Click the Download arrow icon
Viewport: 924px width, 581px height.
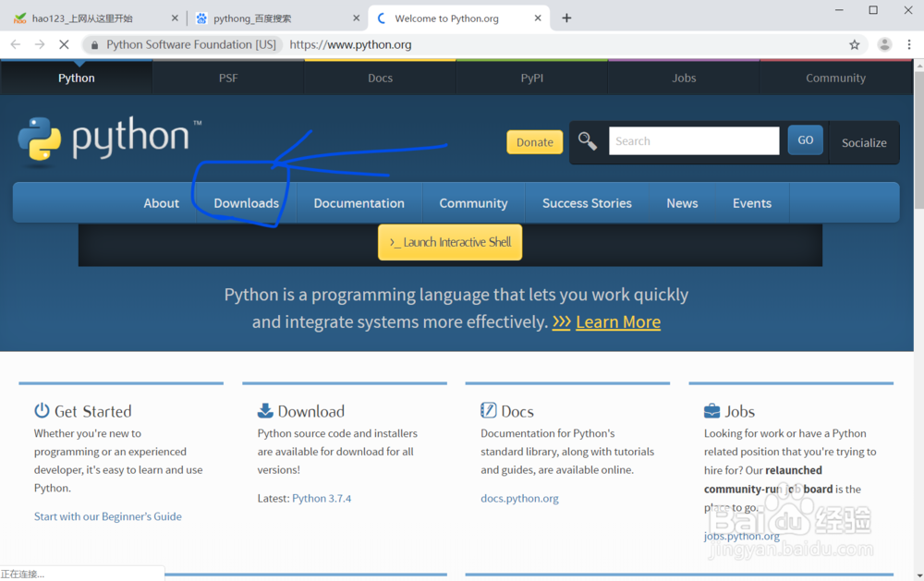point(265,410)
